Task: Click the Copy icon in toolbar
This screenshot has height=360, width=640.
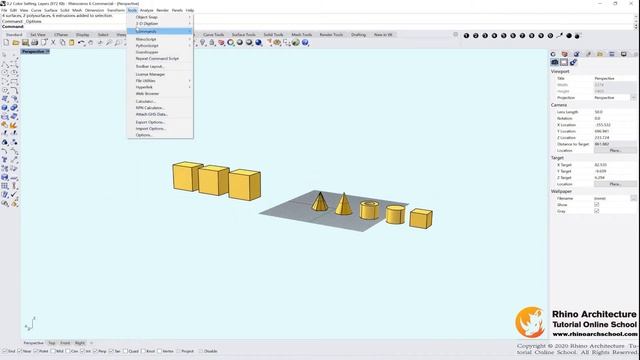Action: pyautogui.click(x=62, y=42)
